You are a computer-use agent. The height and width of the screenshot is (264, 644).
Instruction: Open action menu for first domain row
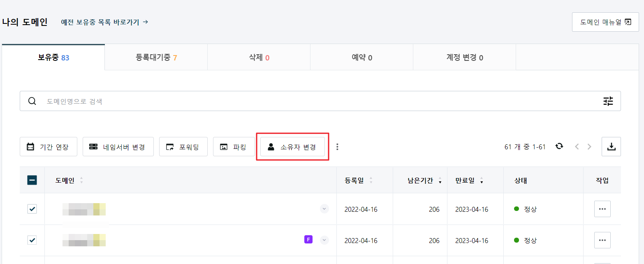point(602,209)
